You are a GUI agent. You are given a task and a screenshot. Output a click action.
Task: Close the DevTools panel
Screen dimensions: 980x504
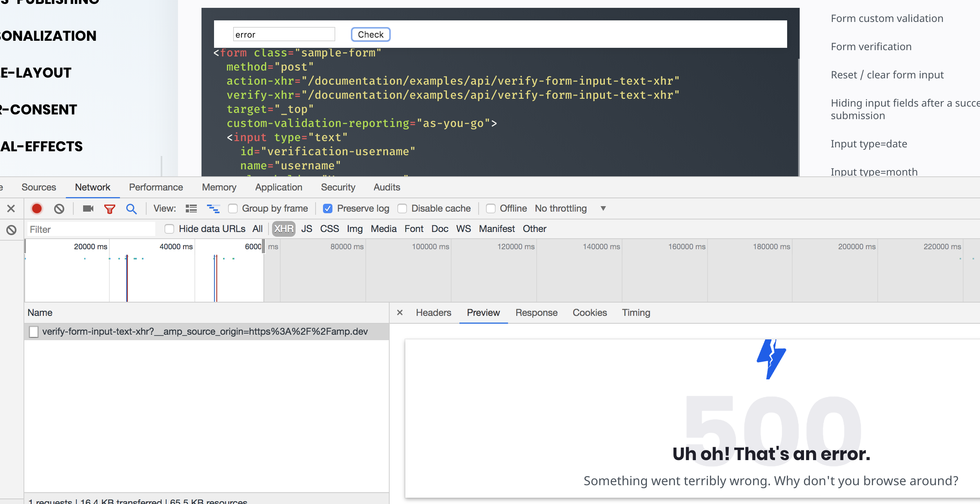click(x=11, y=208)
